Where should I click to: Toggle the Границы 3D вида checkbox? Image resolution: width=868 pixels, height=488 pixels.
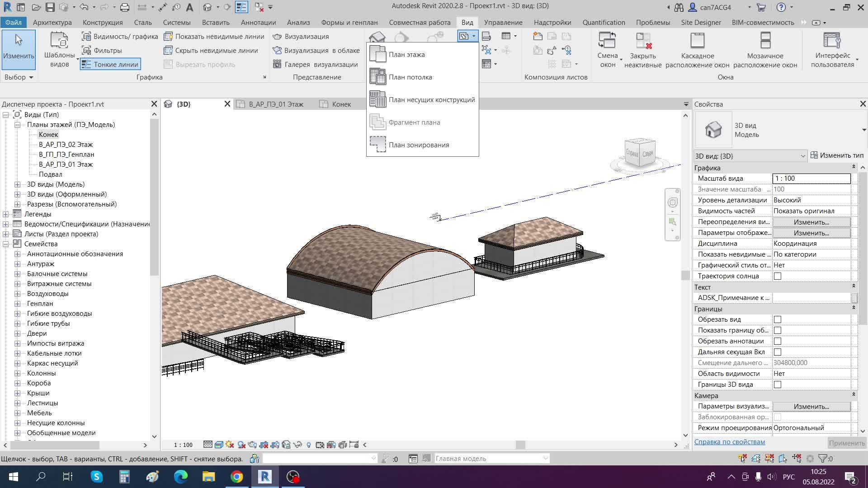[778, 385]
